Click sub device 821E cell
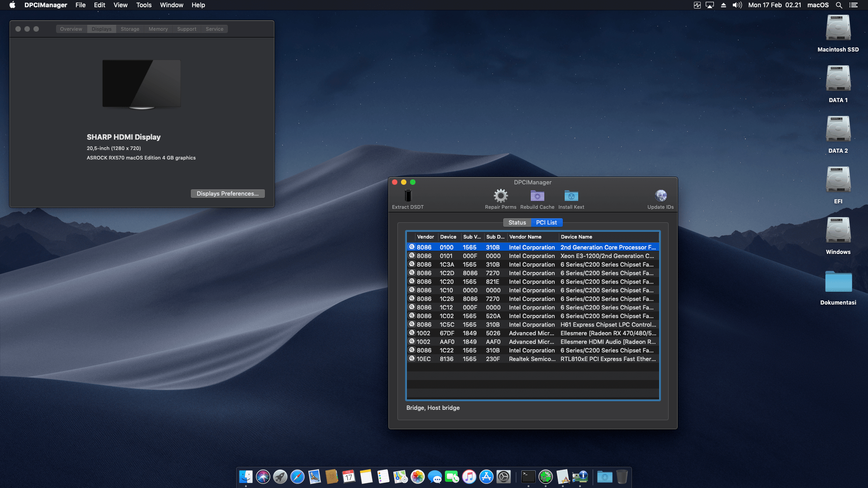Screen dimensions: 868x488 (493, 282)
